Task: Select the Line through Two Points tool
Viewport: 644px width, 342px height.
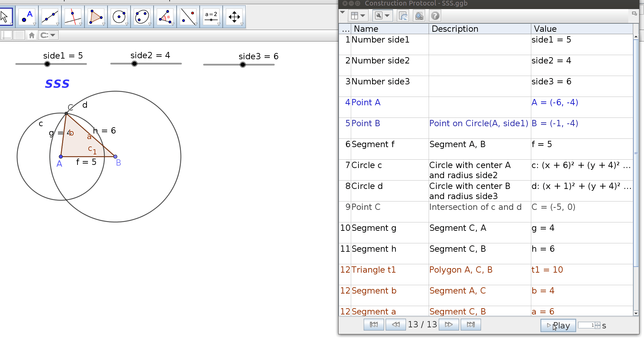Action: tap(50, 17)
